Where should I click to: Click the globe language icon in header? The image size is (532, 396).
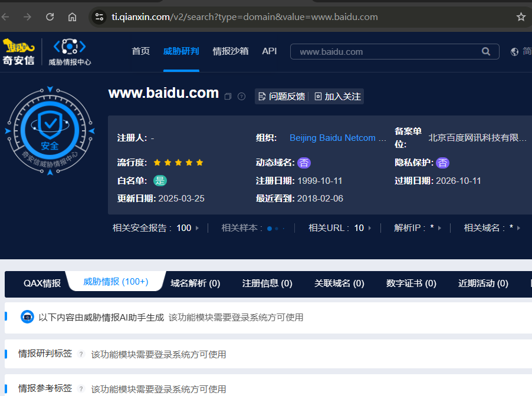pyautogui.click(x=514, y=52)
